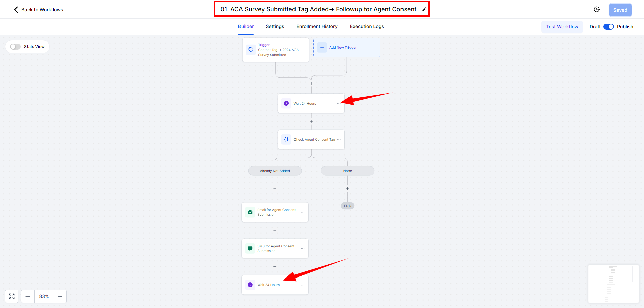Screen dimensions: 644x308
Task: Open the Execution Logs tab
Action: tap(367, 26)
